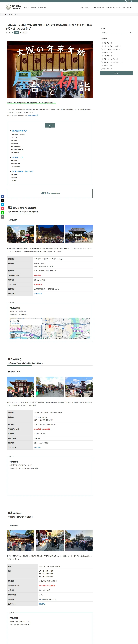This screenshot has height=644, width=138.
Task: Open the 子連れ・ファミリー menu item
Action: [113, 8]
